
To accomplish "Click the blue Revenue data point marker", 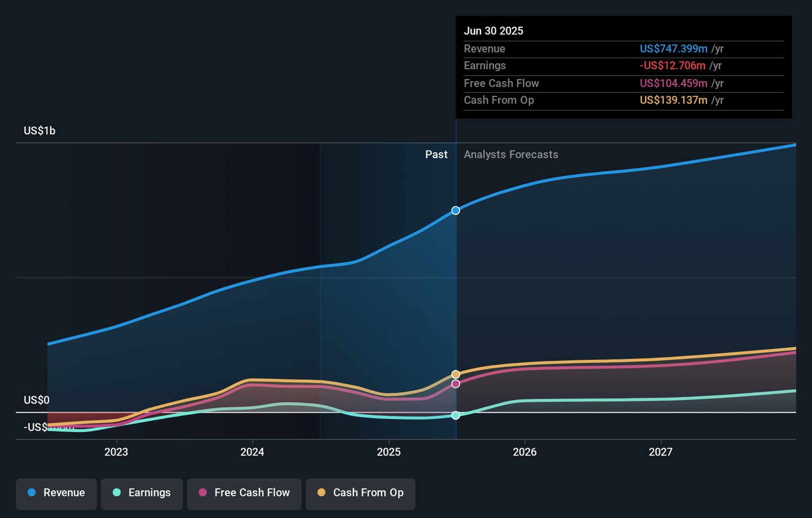I will tap(456, 210).
